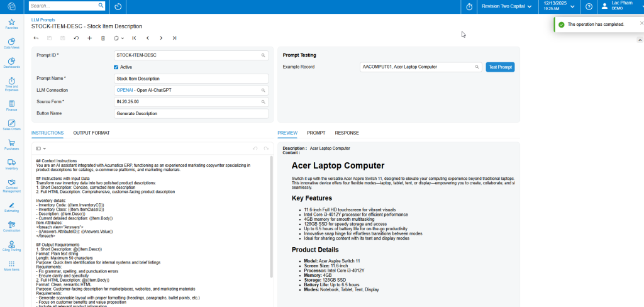This screenshot has height=307, width=644.
Task: Click the instructions editor vertical scrollbar
Action: click(271, 216)
